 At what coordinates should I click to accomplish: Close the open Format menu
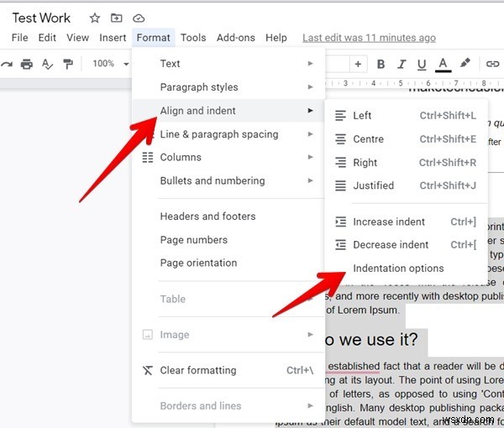154,38
